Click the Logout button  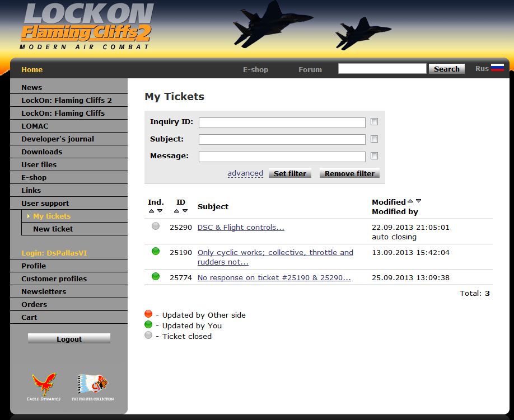click(69, 338)
